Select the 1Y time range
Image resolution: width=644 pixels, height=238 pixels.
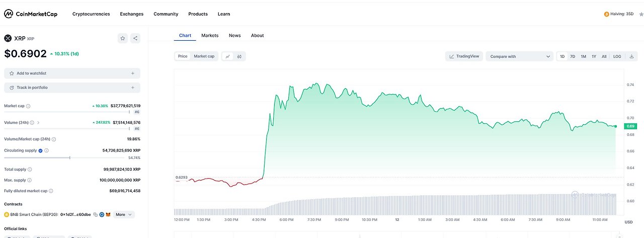coord(594,56)
